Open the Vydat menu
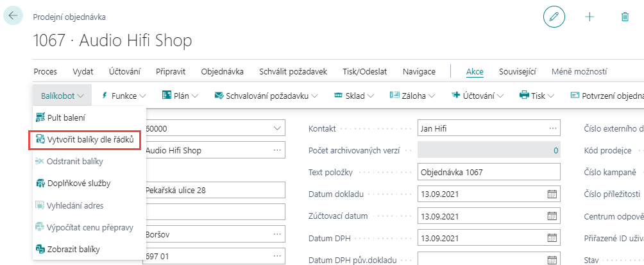Screen dimensions: 644x265 click(x=83, y=71)
